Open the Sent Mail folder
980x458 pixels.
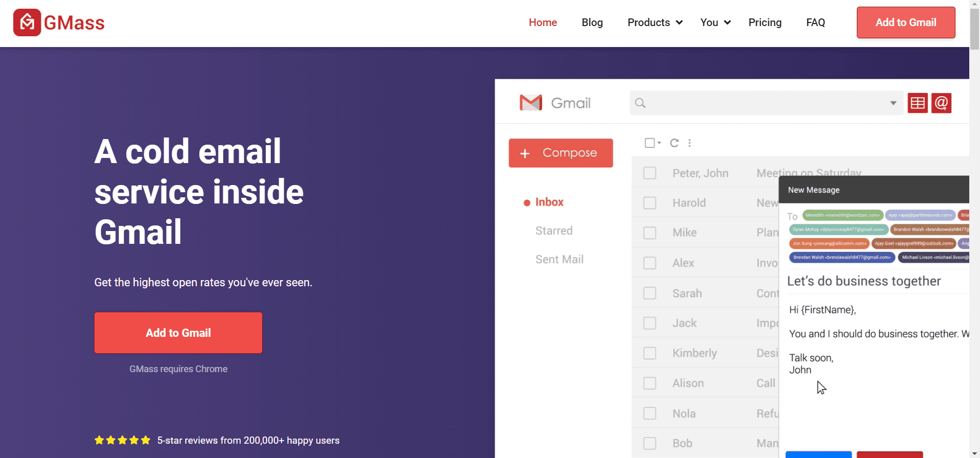pyautogui.click(x=559, y=259)
